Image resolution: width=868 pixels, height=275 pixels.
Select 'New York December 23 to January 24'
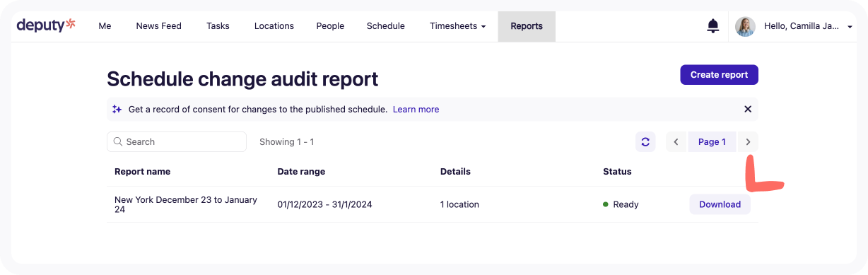(186, 204)
